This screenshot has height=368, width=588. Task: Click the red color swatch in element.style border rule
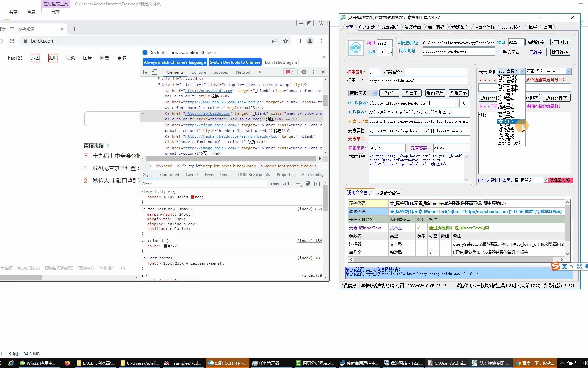click(x=193, y=197)
